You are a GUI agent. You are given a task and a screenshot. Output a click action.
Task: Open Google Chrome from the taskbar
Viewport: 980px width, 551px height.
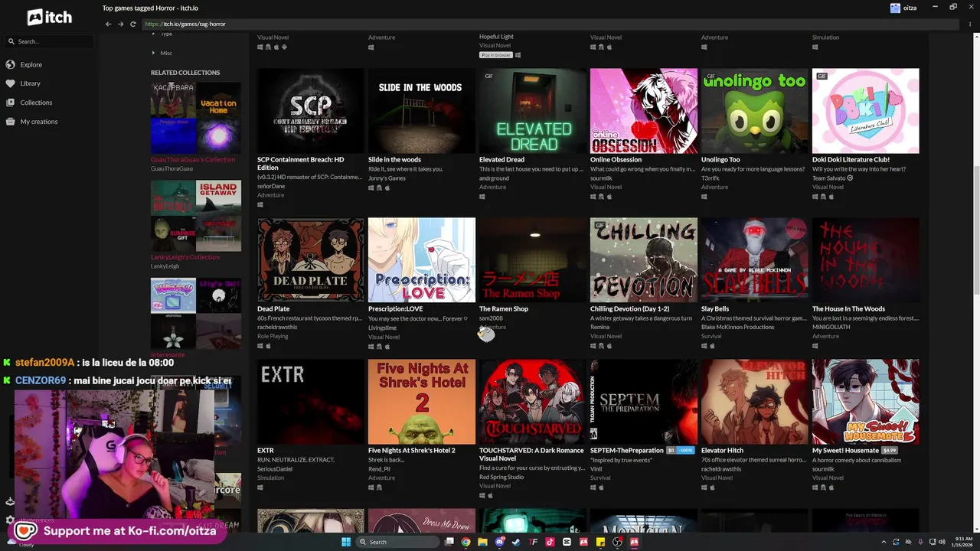click(x=465, y=542)
